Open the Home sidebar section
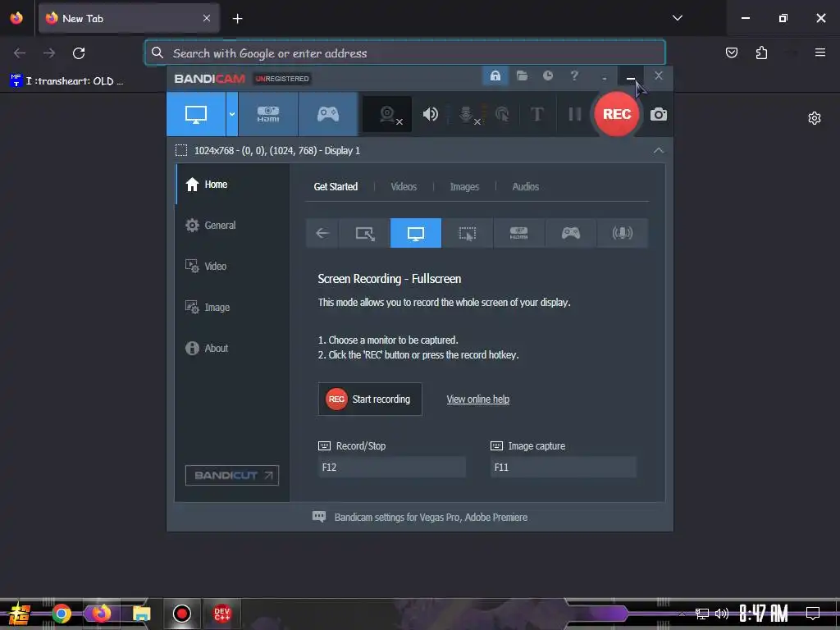The width and height of the screenshot is (840, 630). pos(232,185)
